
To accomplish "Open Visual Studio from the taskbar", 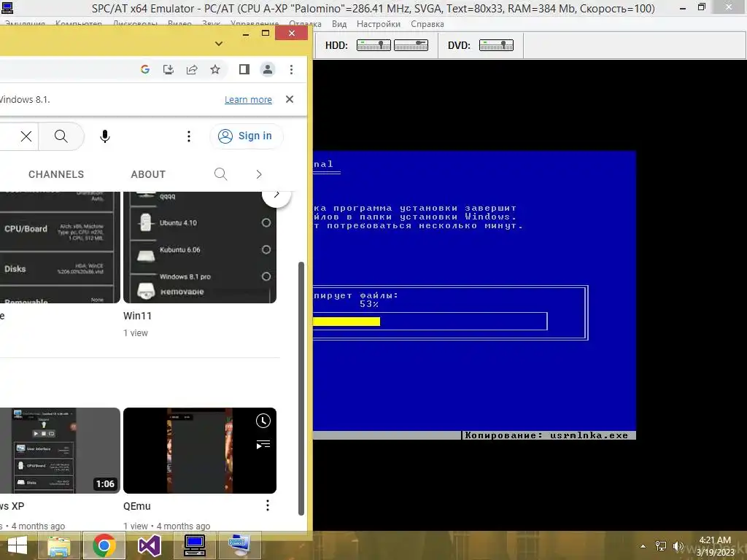I will click(149, 545).
